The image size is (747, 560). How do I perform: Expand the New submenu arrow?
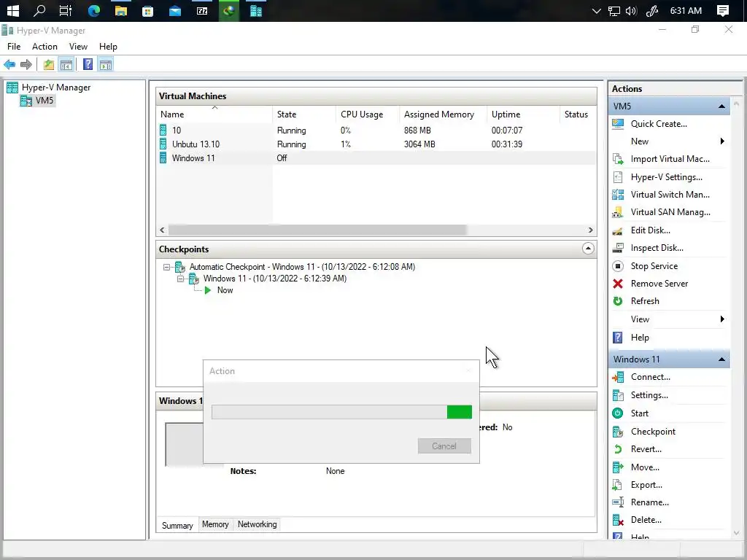(722, 141)
